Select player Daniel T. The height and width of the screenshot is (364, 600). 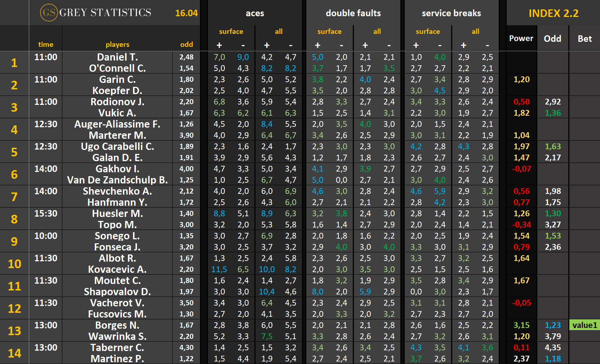[x=117, y=57]
